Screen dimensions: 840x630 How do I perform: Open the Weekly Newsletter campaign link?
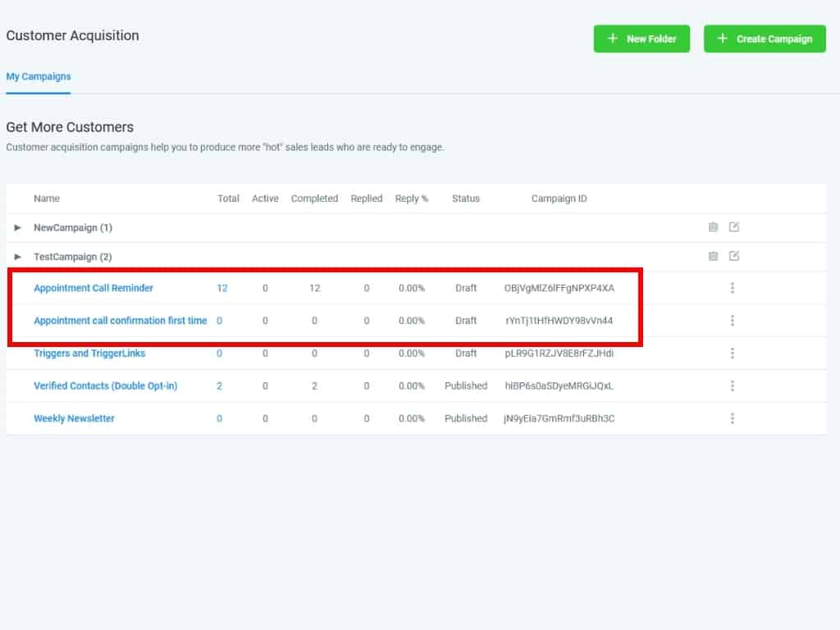click(x=74, y=418)
